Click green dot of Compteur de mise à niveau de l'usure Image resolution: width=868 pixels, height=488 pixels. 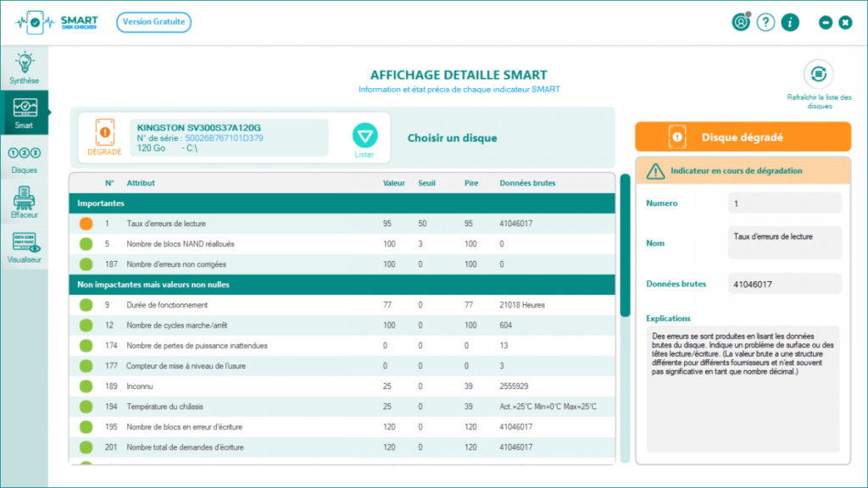(86, 366)
